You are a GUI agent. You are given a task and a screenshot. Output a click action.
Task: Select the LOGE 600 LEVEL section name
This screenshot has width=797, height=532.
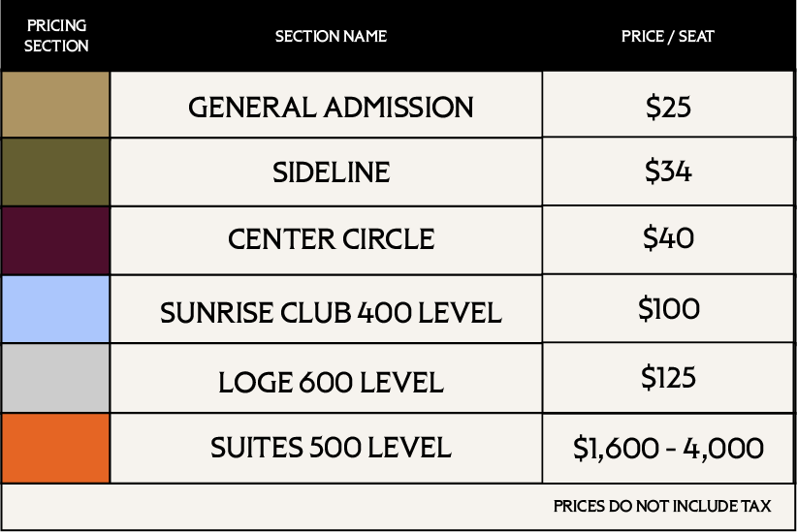(x=331, y=382)
